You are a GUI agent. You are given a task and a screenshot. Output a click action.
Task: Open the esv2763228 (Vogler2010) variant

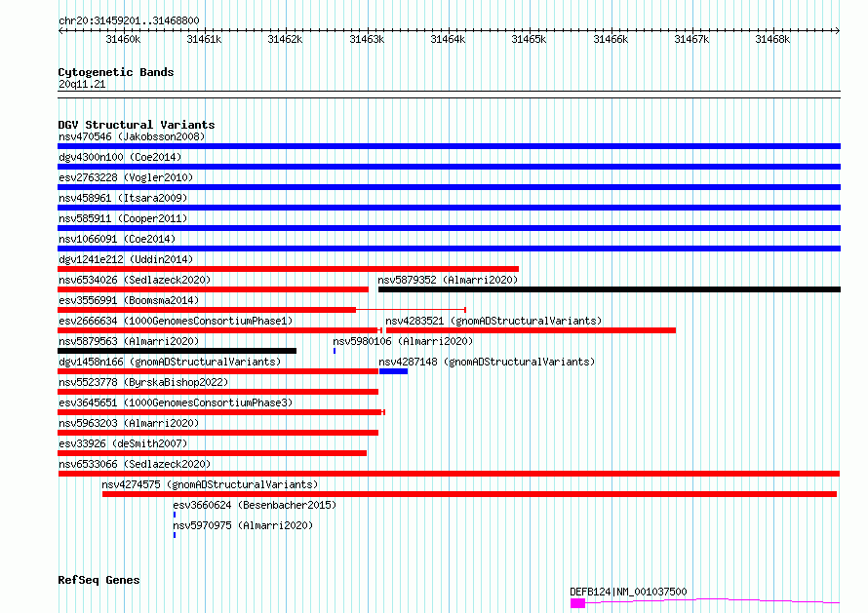126,177
